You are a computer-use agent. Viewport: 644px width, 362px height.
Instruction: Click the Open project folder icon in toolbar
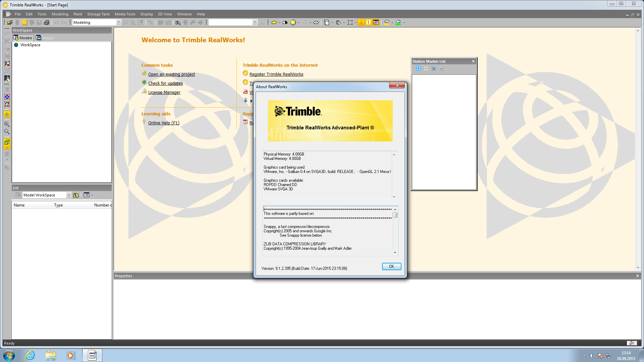click(10, 22)
